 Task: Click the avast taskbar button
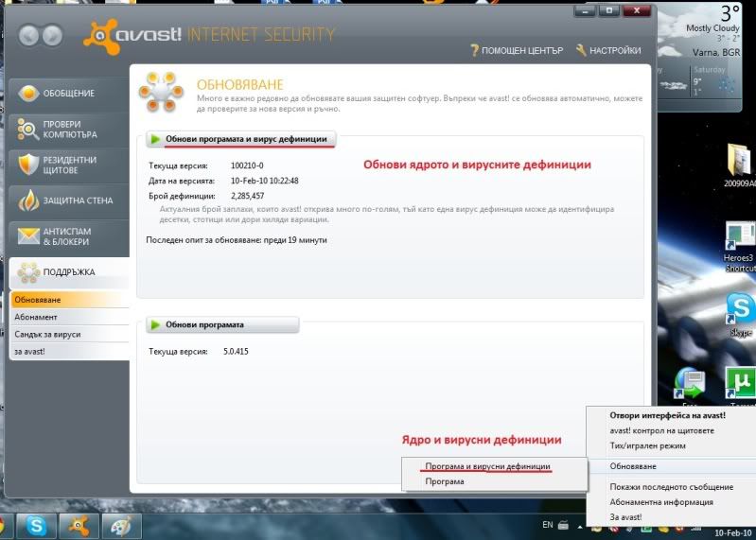click(79, 526)
